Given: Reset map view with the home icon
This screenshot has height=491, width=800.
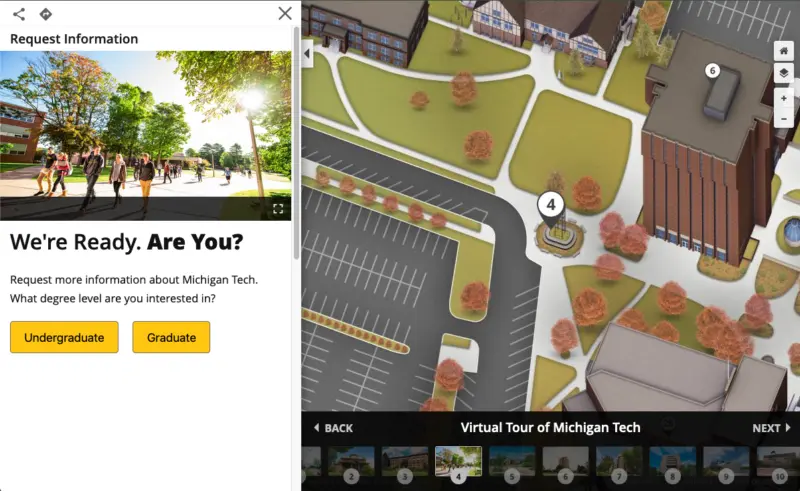Looking at the screenshot, I should click(784, 51).
